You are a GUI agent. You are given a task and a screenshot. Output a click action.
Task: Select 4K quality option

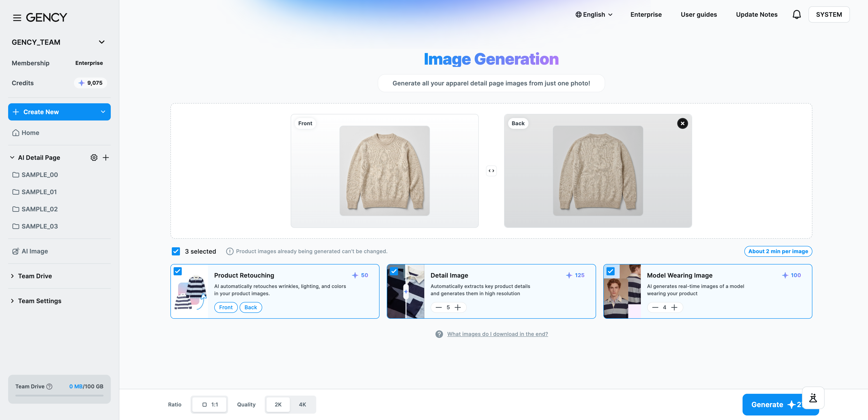click(303, 404)
